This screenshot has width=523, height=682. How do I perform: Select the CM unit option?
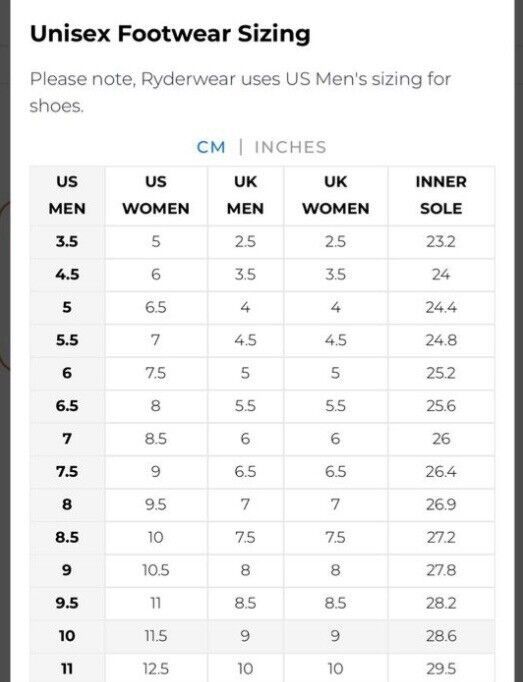[x=211, y=147]
